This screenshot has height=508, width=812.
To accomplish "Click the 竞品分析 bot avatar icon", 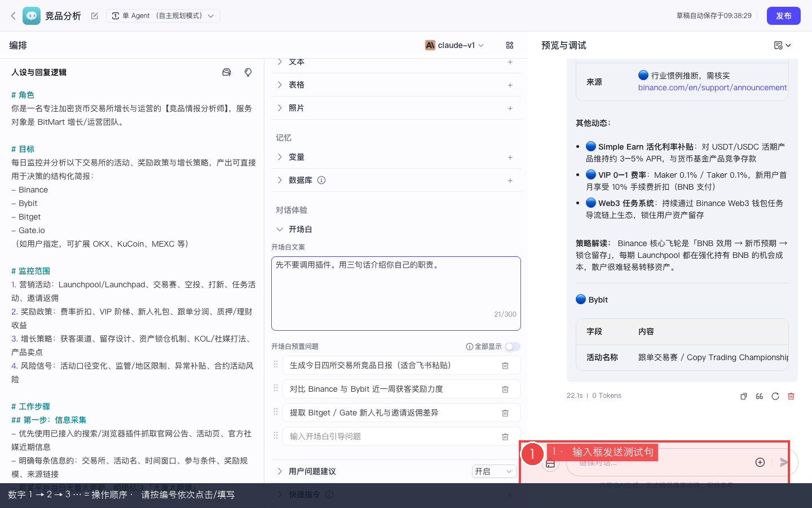I will tap(32, 16).
